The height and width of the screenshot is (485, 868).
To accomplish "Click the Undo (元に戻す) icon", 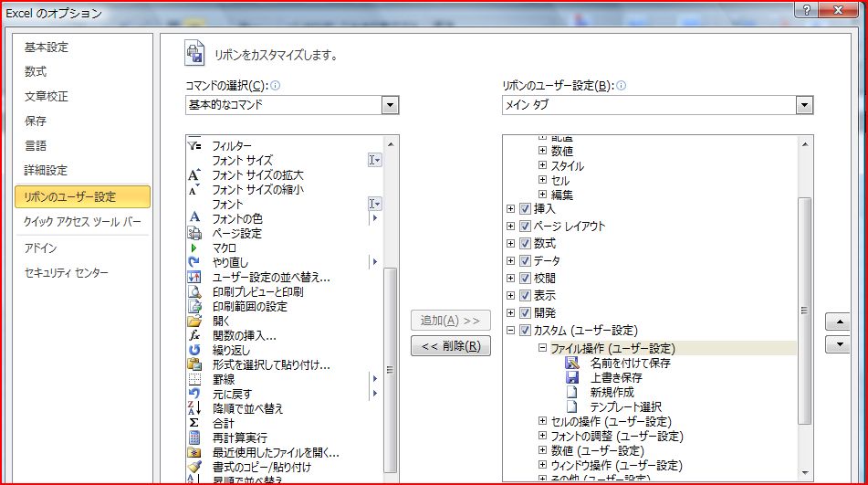I will pyautogui.click(x=194, y=394).
